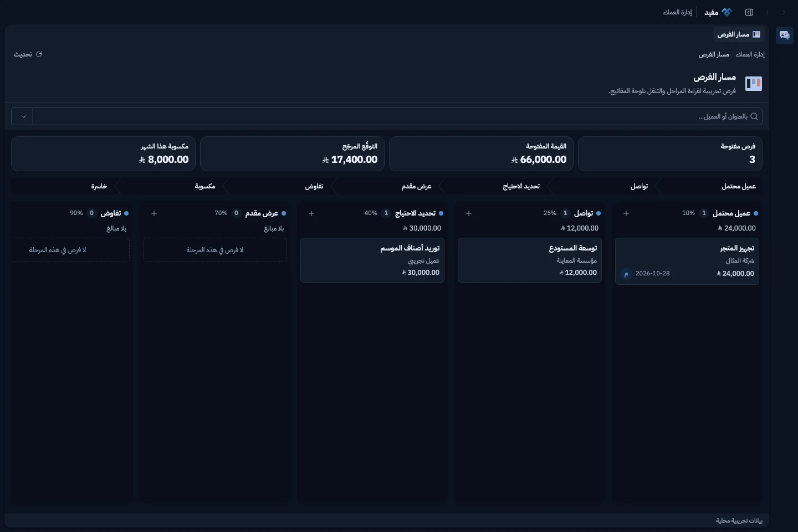This screenshot has height=532, width=798.
Task: Click the 40% probability in تحديد الاحتياج column header
Action: click(x=371, y=213)
